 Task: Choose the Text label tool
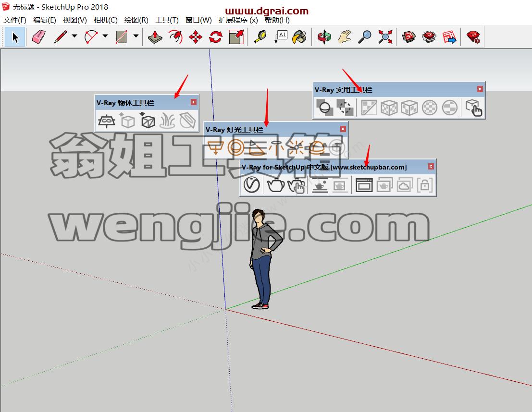[x=281, y=37]
